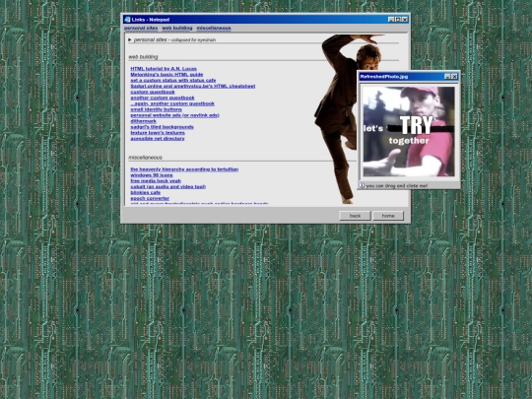Viewport: 532px width, 399px height.
Task: Close the Links - Notepad window
Action: [x=405, y=20]
